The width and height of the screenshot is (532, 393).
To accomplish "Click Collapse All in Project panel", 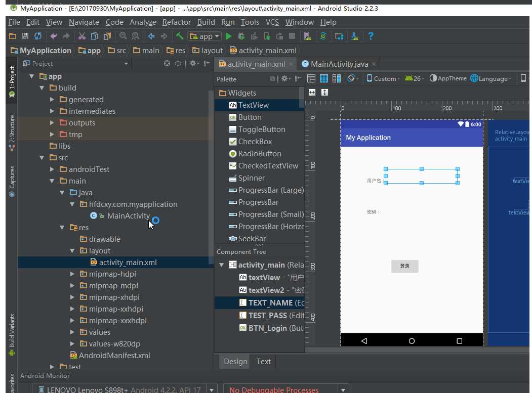I will [178, 63].
